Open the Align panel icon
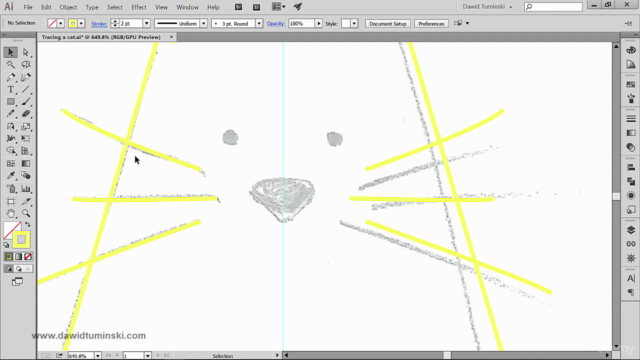 click(x=631, y=167)
